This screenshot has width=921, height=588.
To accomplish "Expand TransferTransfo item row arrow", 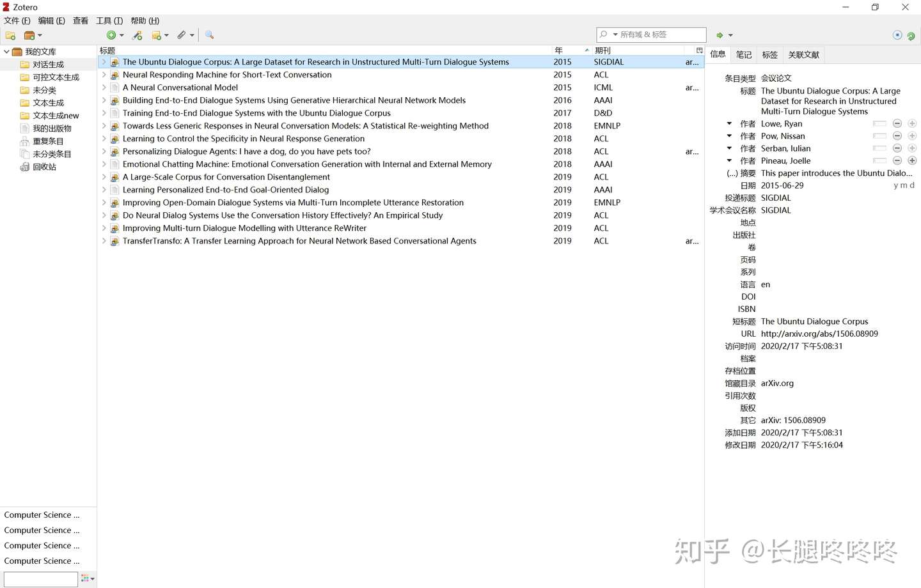I will point(104,241).
